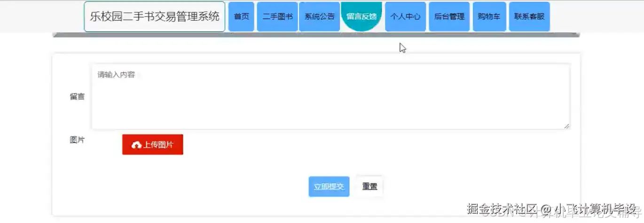Click the 上传图片 button text
644x223 pixels.
tap(158, 145)
